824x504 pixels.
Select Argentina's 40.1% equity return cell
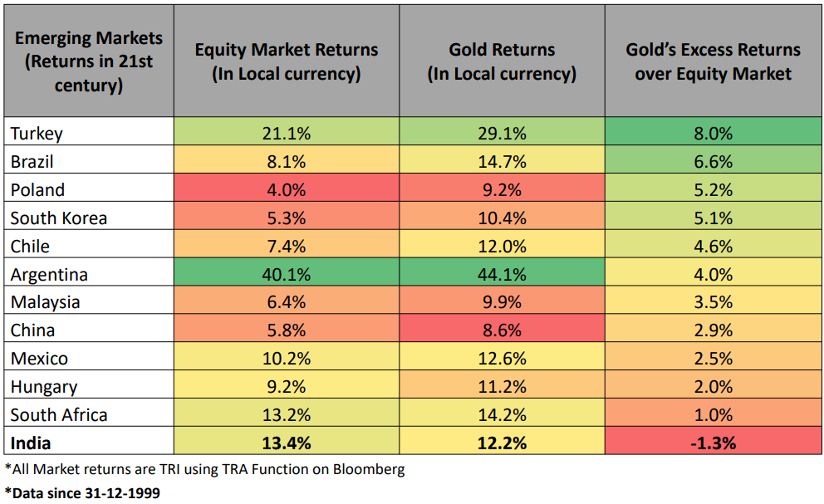point(286,274)
